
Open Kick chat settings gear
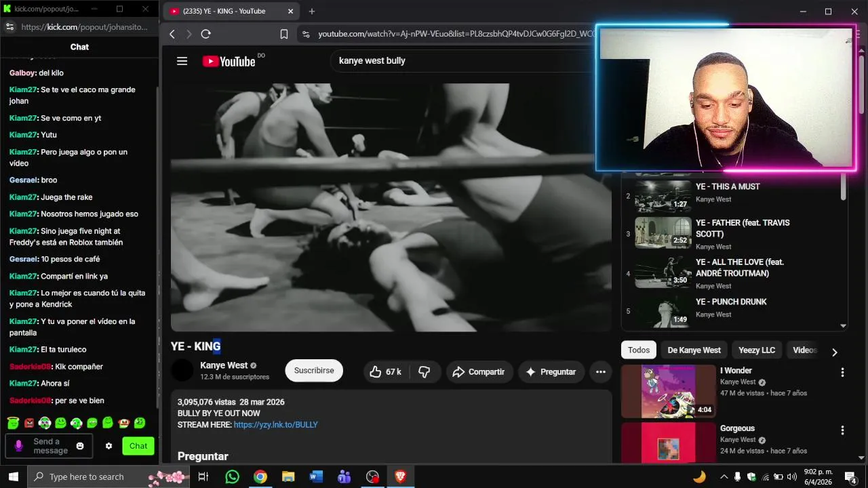108,446
